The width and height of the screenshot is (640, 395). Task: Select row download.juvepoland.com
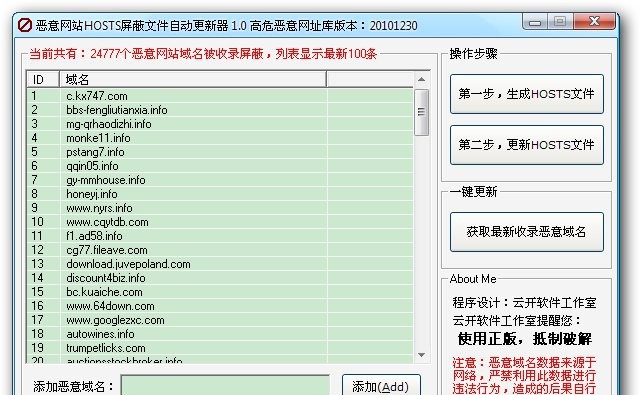(x=220, y=264)
